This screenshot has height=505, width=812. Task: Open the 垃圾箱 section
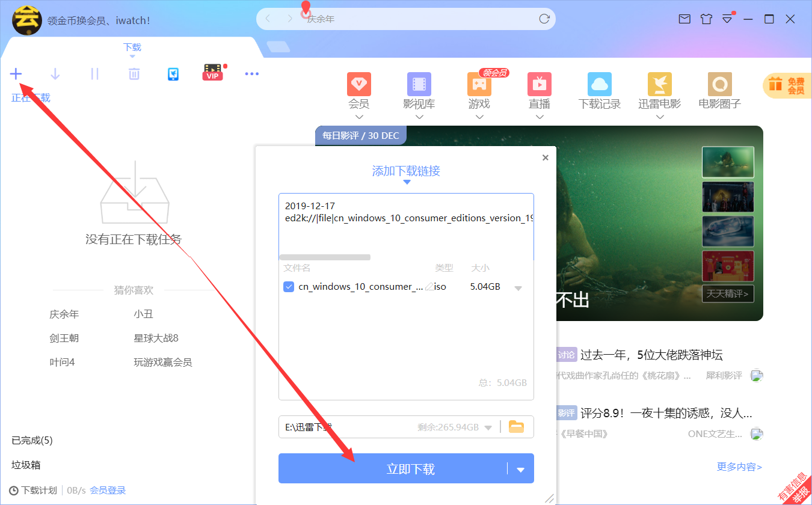click(26, 465)
